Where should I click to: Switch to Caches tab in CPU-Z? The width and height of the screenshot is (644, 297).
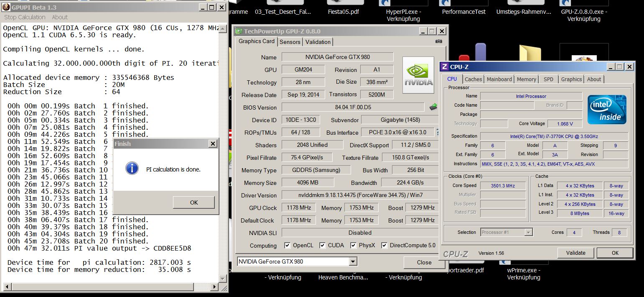473,79
